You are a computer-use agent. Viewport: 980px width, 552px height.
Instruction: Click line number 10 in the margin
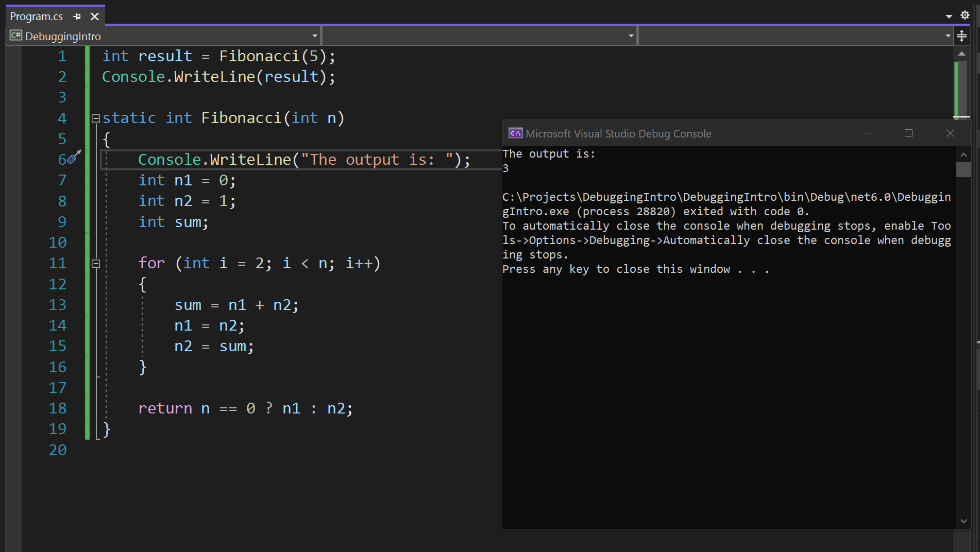click(58, 243)
